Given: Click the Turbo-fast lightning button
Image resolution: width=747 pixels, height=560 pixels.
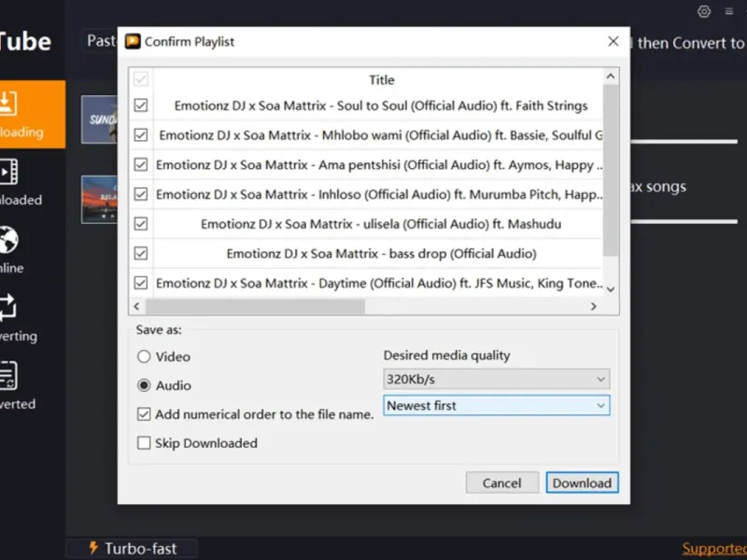Looking at the screenshot, I should [x=131, y=548].
